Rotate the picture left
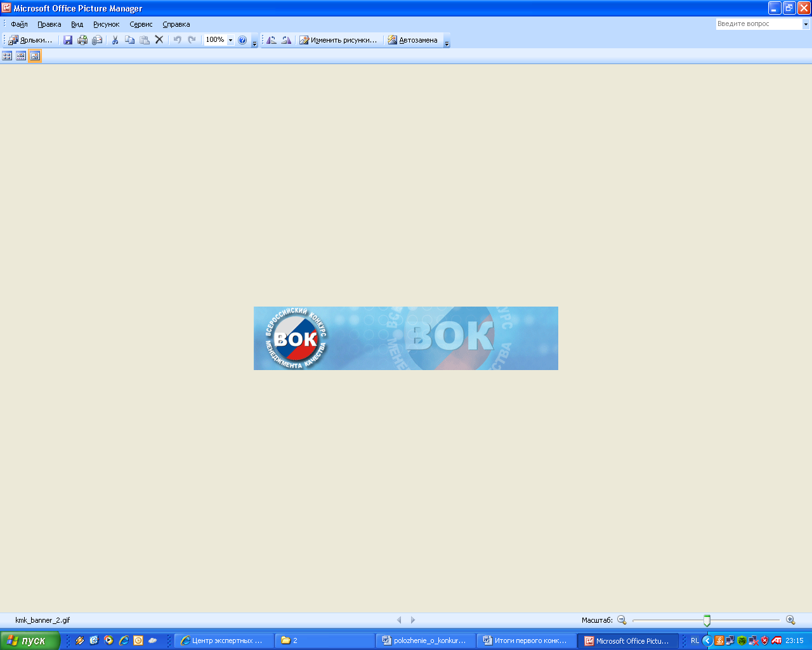 pyautogui.click(x=272, y=40)
